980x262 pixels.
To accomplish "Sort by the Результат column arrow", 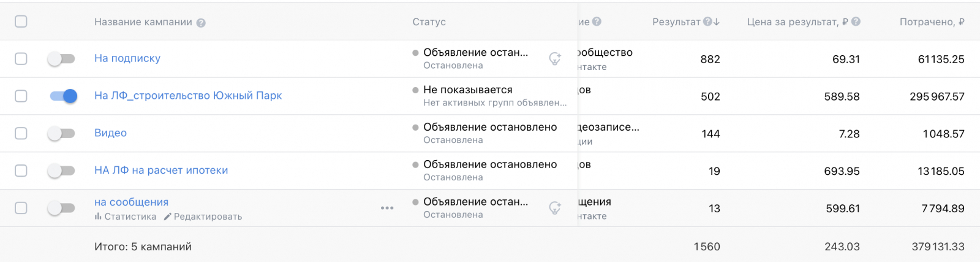I will pyautogui.click(x=717, y=21).
